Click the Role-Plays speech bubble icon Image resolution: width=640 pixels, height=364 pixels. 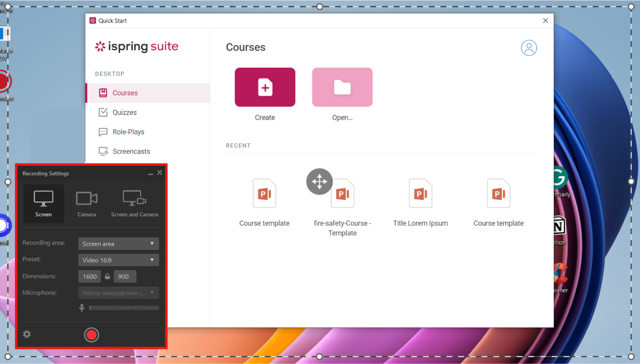click(103, 132)
